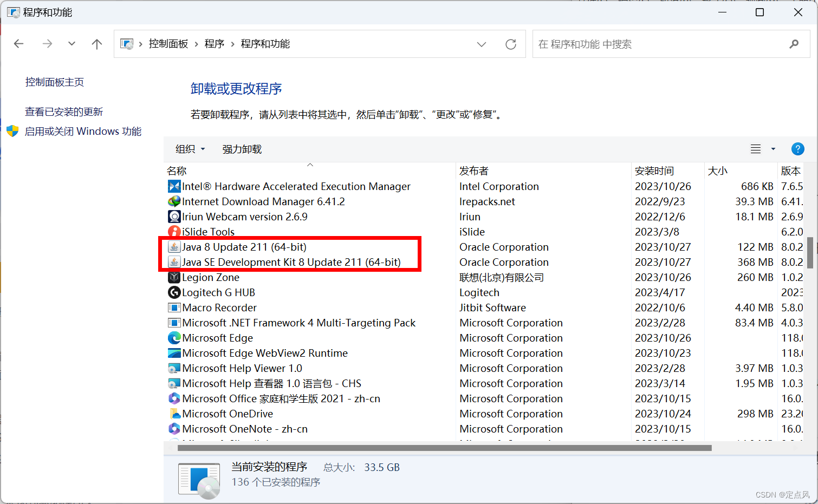Open the 组织 dropdown menu
The height and width of the screenshot is (504, 818).
point(190,149)
